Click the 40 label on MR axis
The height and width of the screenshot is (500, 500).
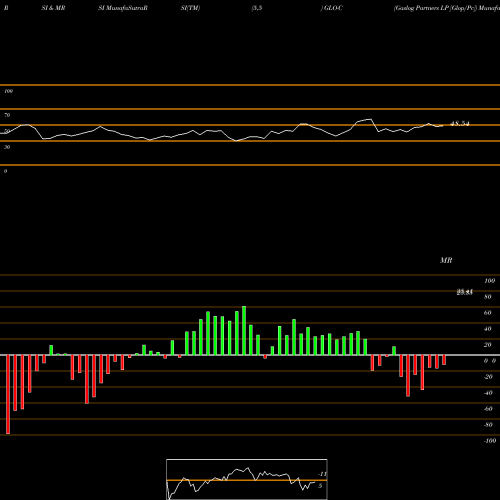488,329
